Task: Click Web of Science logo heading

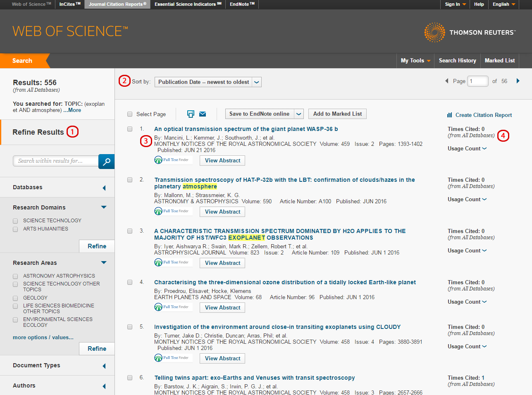Action: pyautogui.click(x=70, y=31)
